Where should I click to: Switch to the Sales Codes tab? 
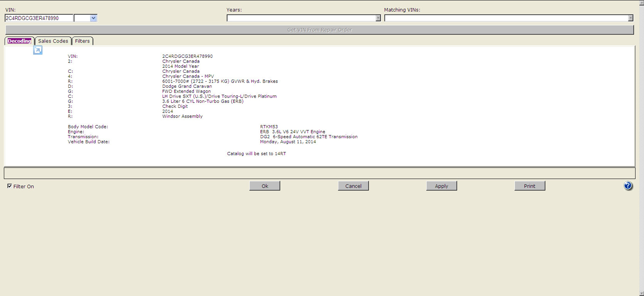[53, 41]
